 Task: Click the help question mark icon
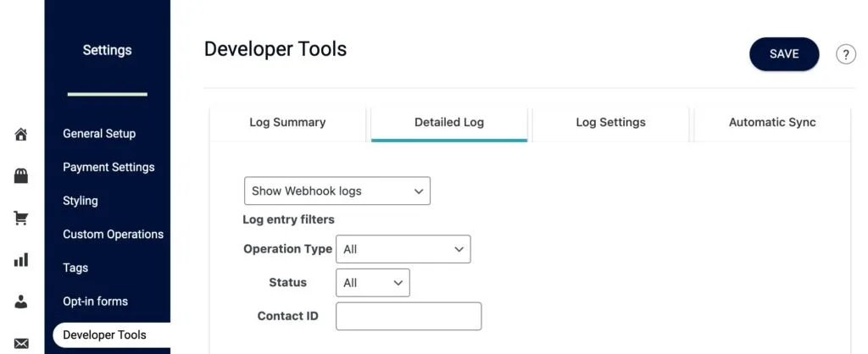coord(846,54)
